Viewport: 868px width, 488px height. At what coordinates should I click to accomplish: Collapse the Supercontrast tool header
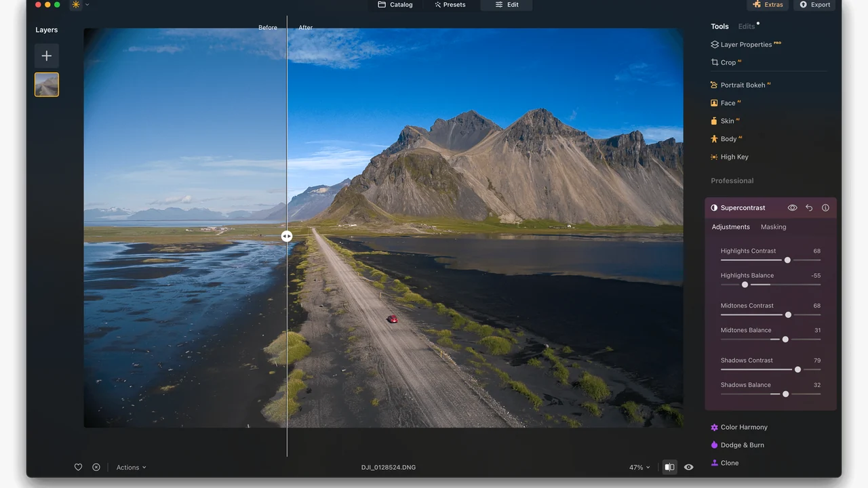point(743,208)
